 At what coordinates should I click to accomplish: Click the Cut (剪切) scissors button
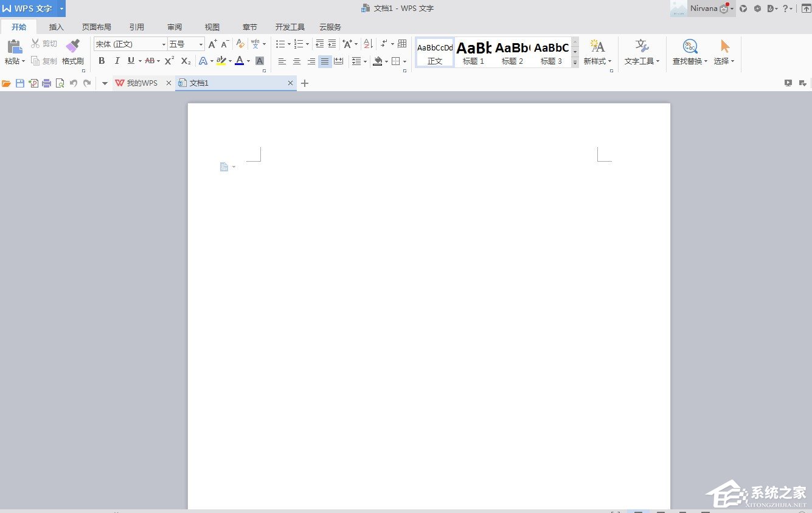coord(44,44)
